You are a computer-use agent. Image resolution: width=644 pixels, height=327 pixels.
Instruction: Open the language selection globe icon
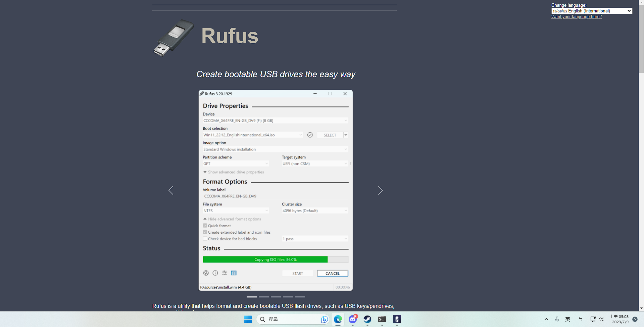206,273
